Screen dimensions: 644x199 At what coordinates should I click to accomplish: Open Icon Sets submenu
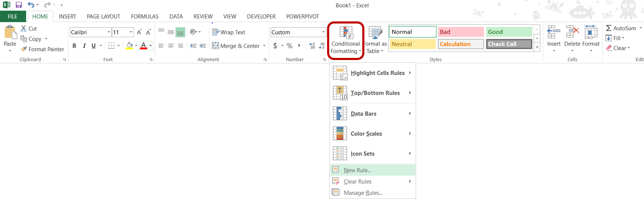(x=372, y=154)
